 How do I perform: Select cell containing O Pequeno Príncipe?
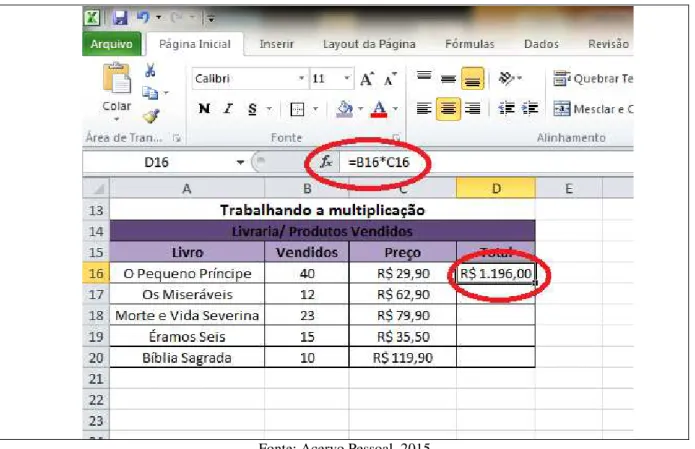click(187, 273)
